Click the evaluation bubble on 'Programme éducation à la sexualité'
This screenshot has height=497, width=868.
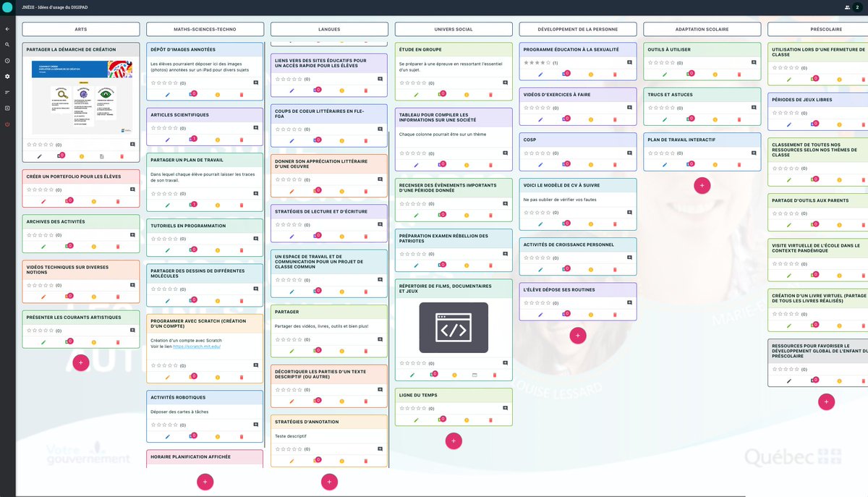[x=566, y=74]
